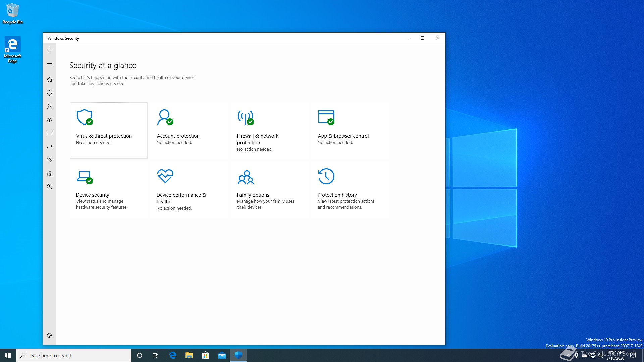Image resolution: width=644 pixels, height=362 pixels.
Task: Click the 'See what's happening with the security' description
Action: click(132, 80)
